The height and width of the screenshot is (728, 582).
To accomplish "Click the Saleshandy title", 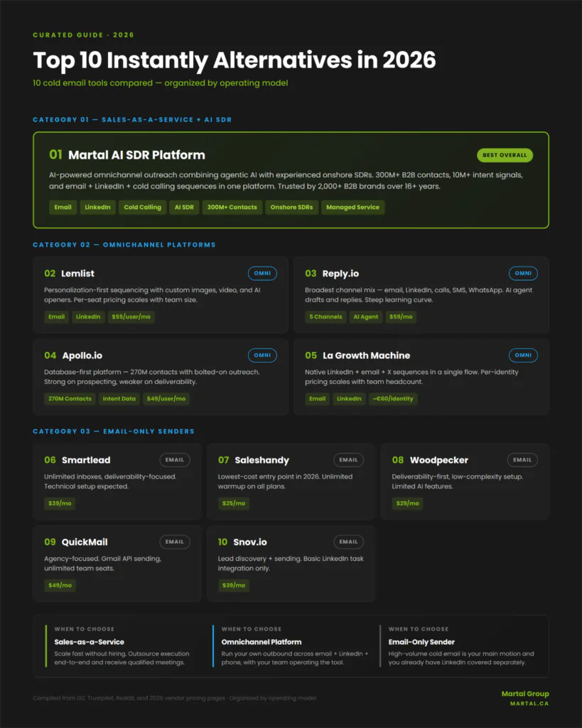I will [262, 460].
